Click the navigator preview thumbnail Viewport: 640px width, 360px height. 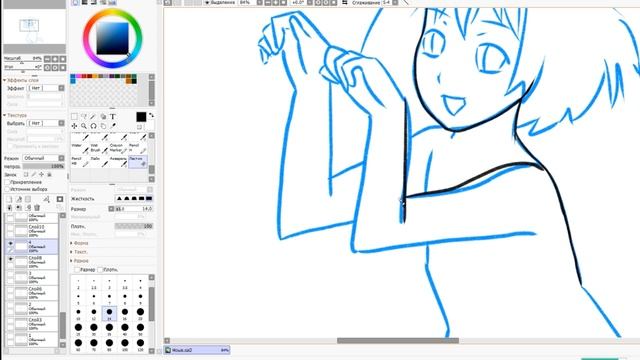[34, 27]
